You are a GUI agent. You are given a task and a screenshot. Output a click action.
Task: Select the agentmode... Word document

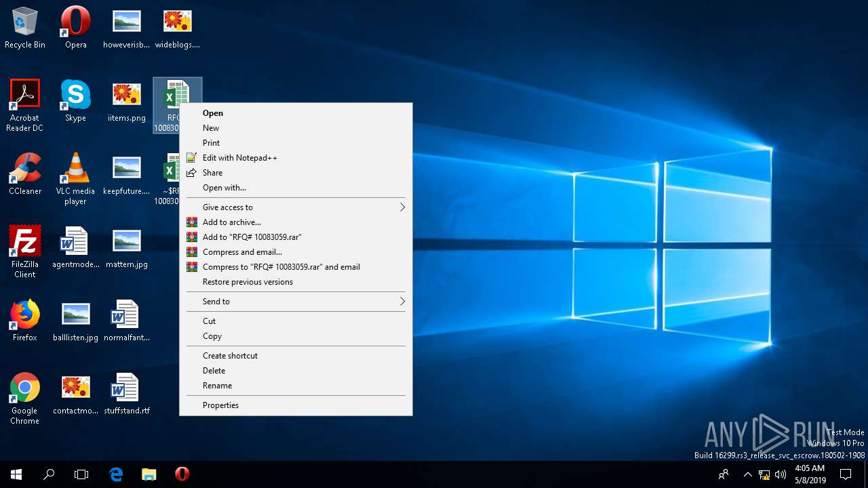[75, 247]
